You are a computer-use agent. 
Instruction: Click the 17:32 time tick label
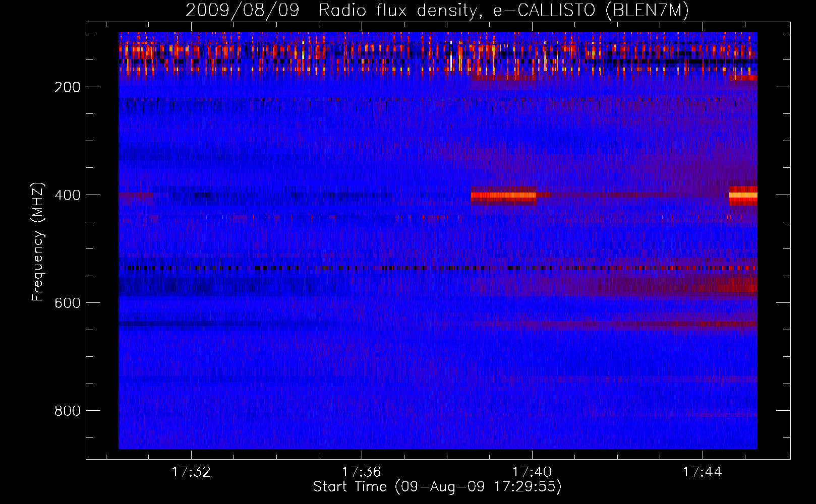click(x=191, y=472)
